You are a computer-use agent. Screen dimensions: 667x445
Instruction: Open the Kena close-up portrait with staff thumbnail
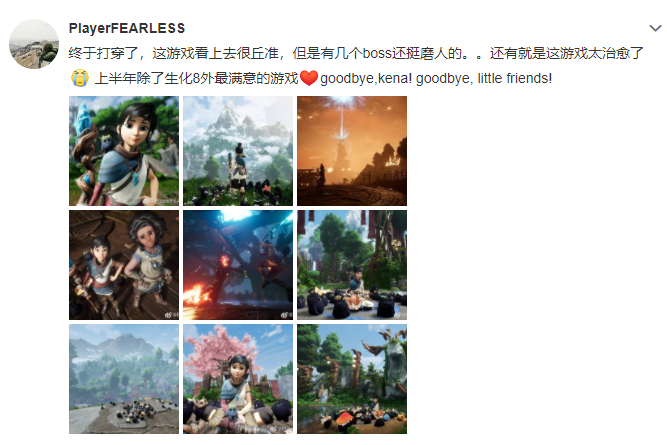click(124, 151)
